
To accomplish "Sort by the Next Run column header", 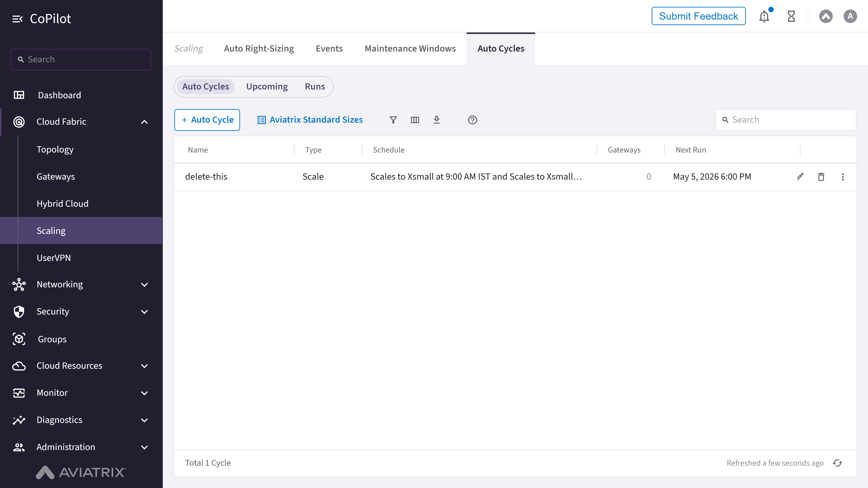I will tap(691, 150).
